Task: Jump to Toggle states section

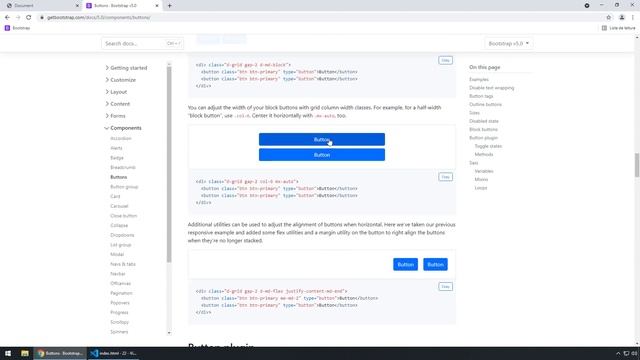Action: pos(488,146)
